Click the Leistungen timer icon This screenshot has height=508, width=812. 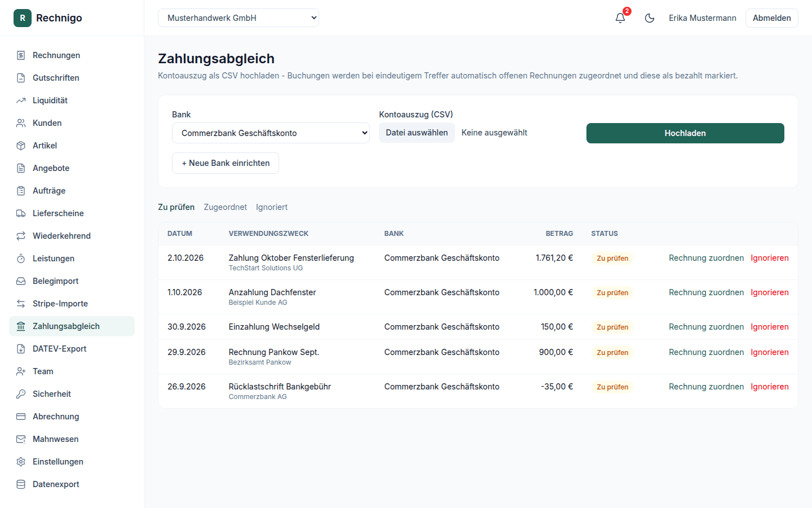click(21, 259)
